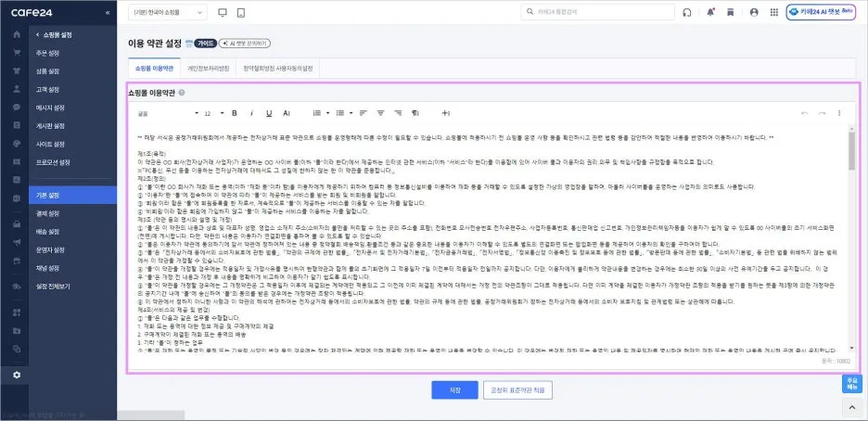The height and width of the screenshot is (421, 868).
Task: Click the 가이드 guide badge
Action: pos(205,44)
